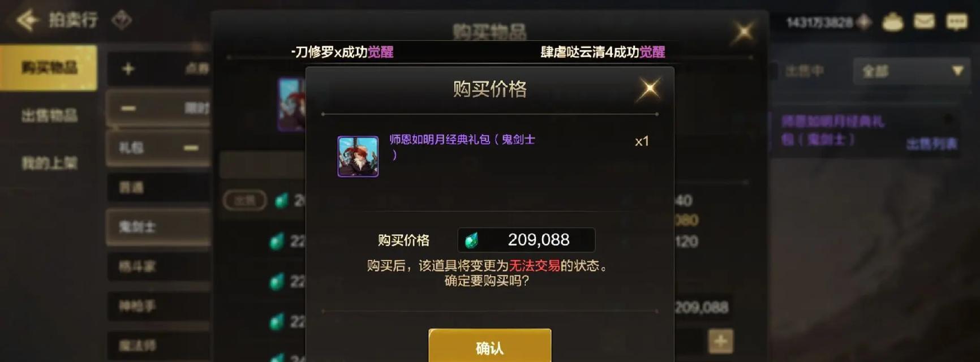980x362 pixels.
Task: Expand the 全部 filter dropdown
Action: coord(912,71)
